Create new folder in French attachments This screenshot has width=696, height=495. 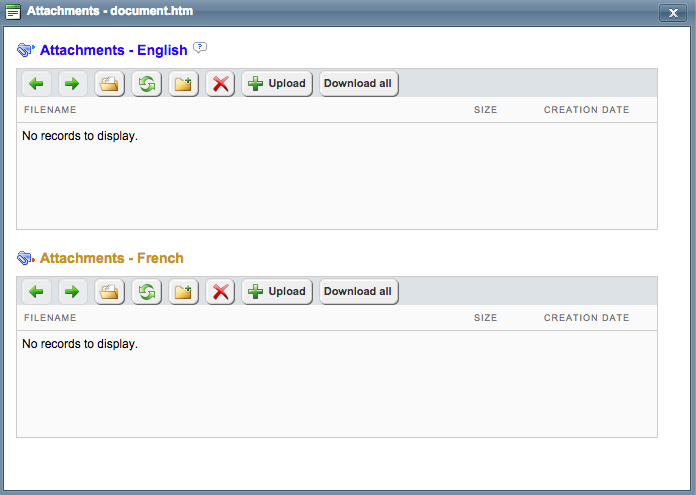[x=183, y=291]
